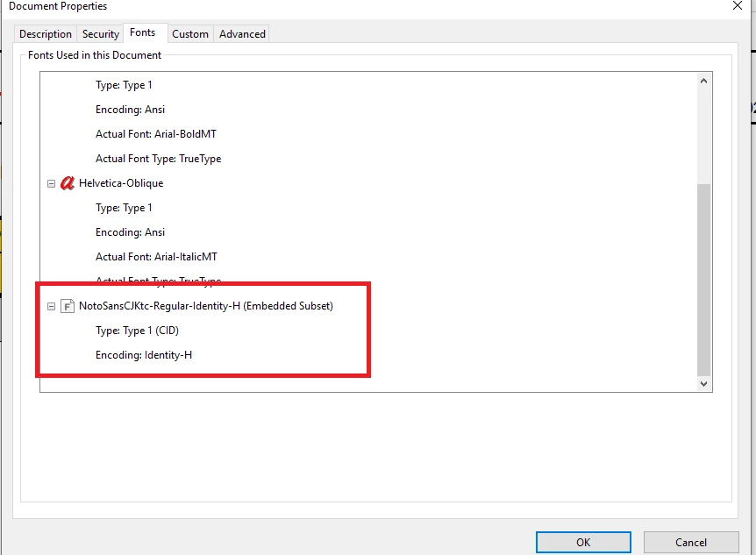This screenshot has width=756, height=555.
Task: Click the 'Actual Font: Arial-ItalicMT' row
Action: click(156, 257)
